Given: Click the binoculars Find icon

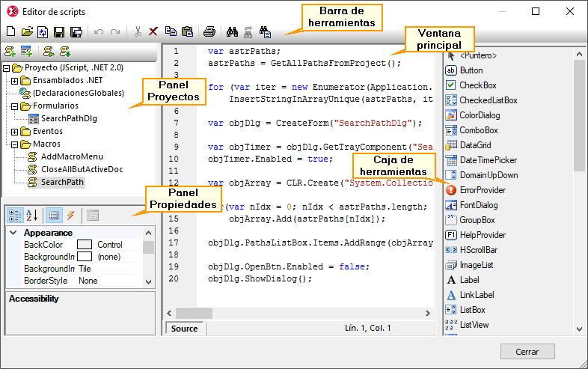Looking at the screenshot, I should pyautogui.click(x=231, y=32).
